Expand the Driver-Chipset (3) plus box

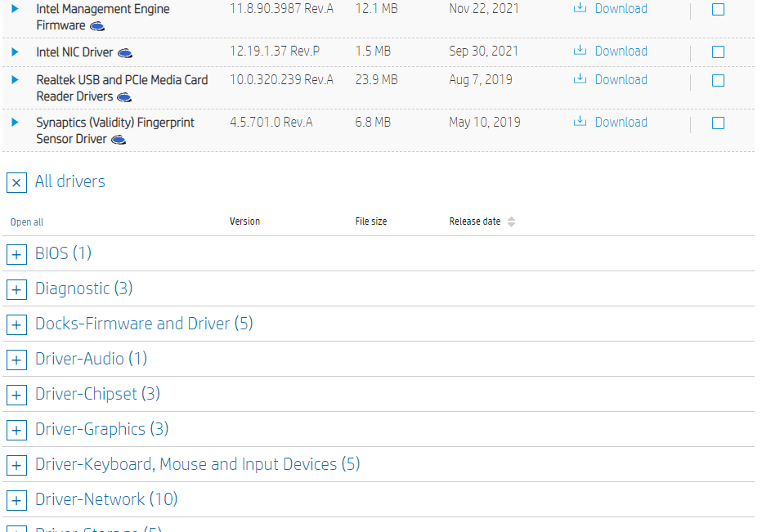[x=16, y=395]
